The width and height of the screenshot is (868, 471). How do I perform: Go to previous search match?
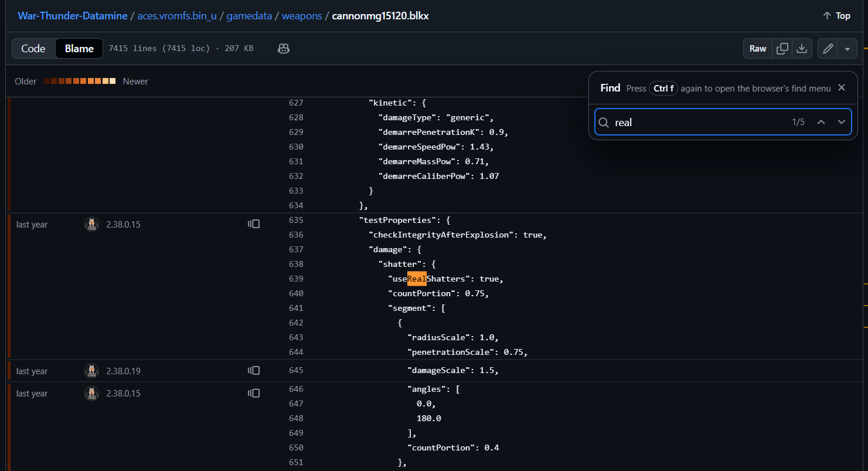[821, 122]
